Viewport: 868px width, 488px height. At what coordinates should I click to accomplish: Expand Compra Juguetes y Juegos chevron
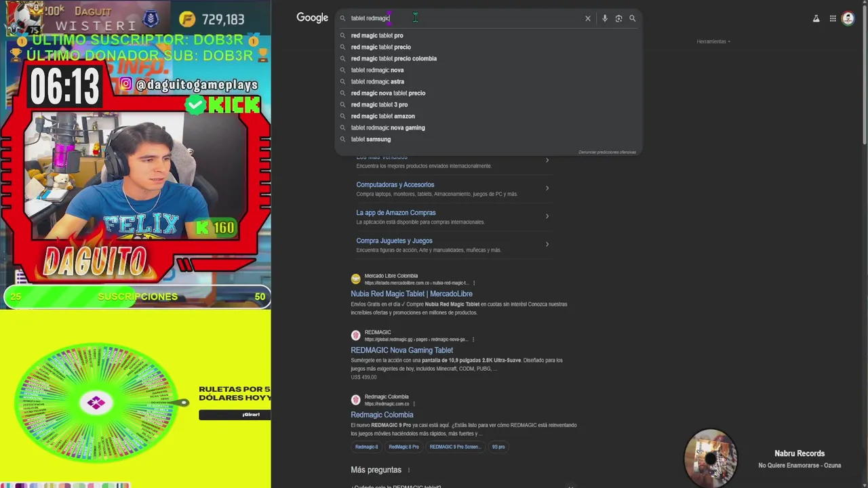547,244
